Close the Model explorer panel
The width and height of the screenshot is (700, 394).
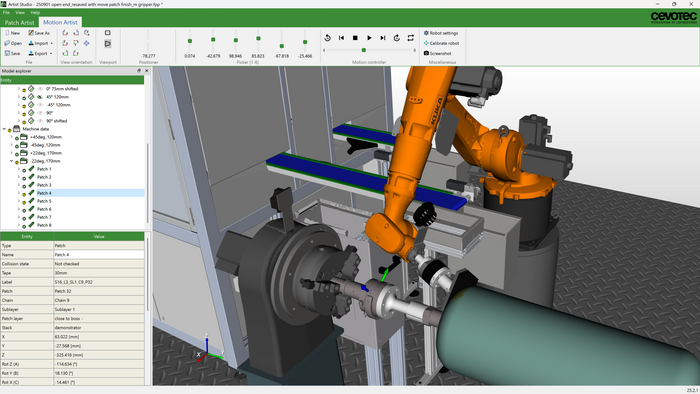point(146,71)
